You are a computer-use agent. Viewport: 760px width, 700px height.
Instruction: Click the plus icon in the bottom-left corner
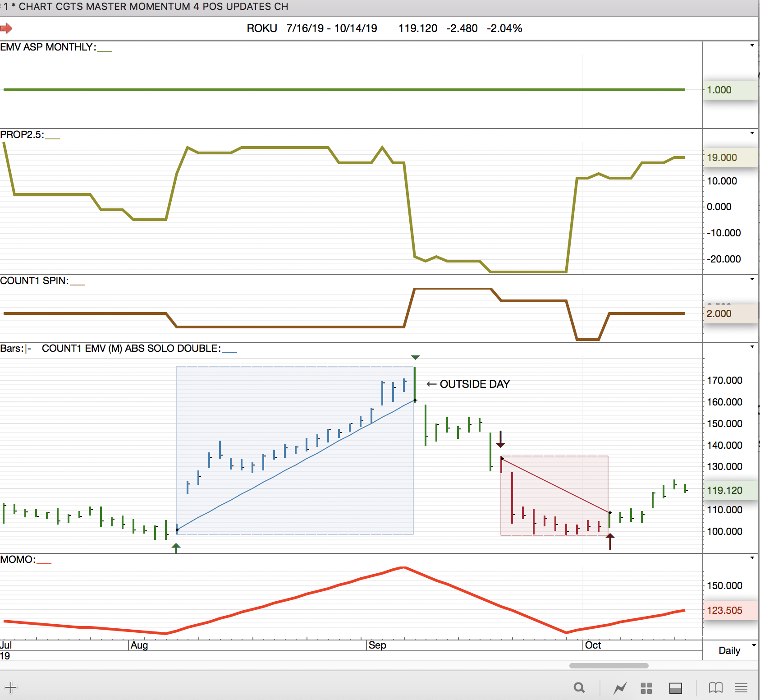11,687
